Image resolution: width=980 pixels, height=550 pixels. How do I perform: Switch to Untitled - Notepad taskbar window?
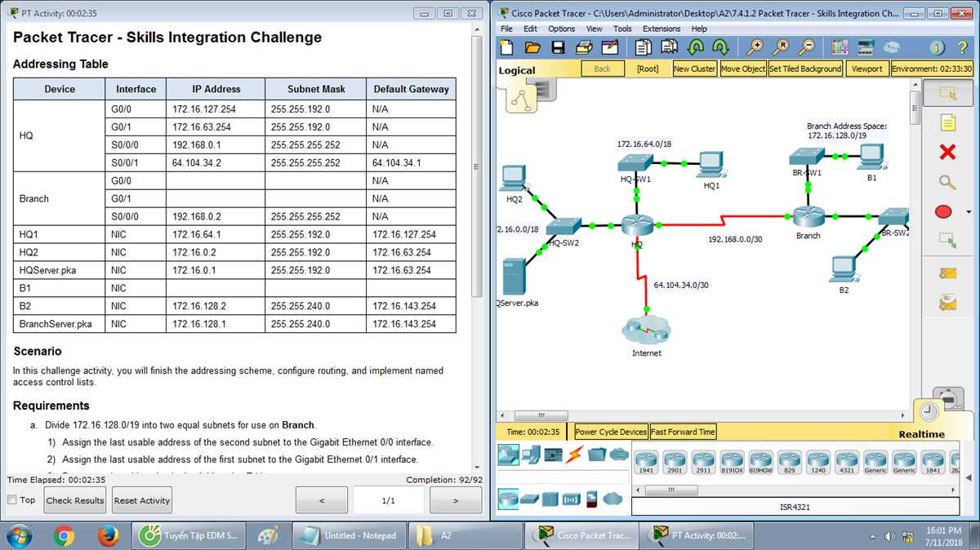tap(349, 536)
